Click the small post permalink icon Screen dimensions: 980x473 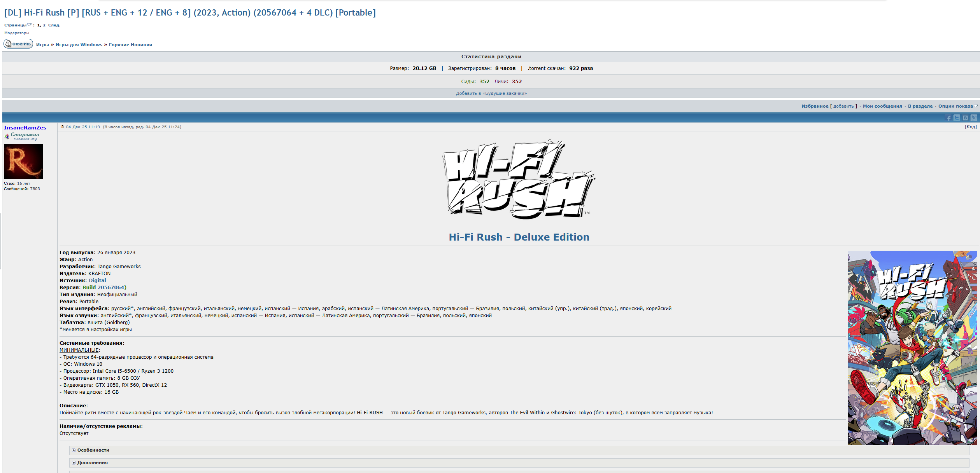click(x=62, y=127)
